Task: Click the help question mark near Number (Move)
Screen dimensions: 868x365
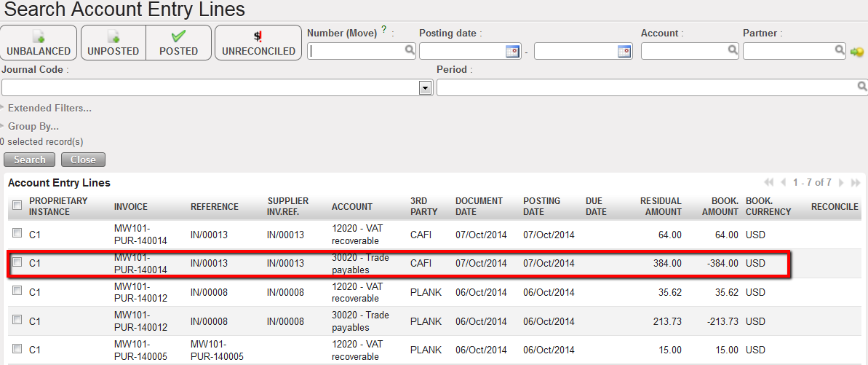Action: tap(383, 31)
